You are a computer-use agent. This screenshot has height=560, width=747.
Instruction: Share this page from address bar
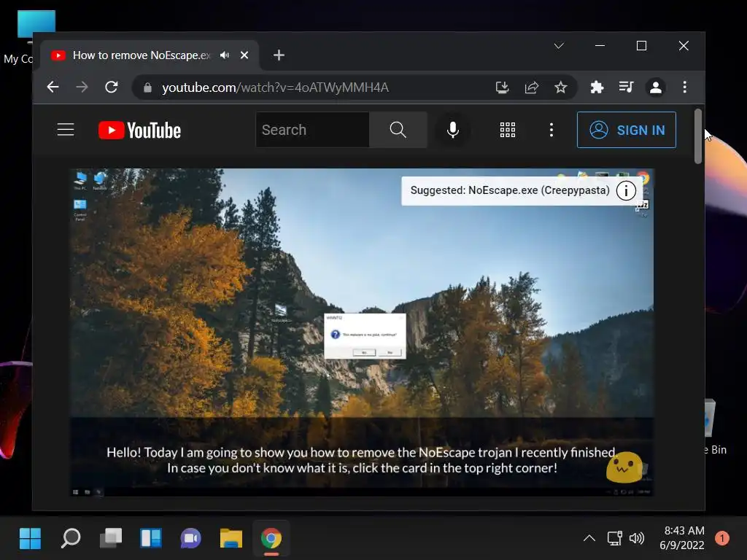[532, 87]
